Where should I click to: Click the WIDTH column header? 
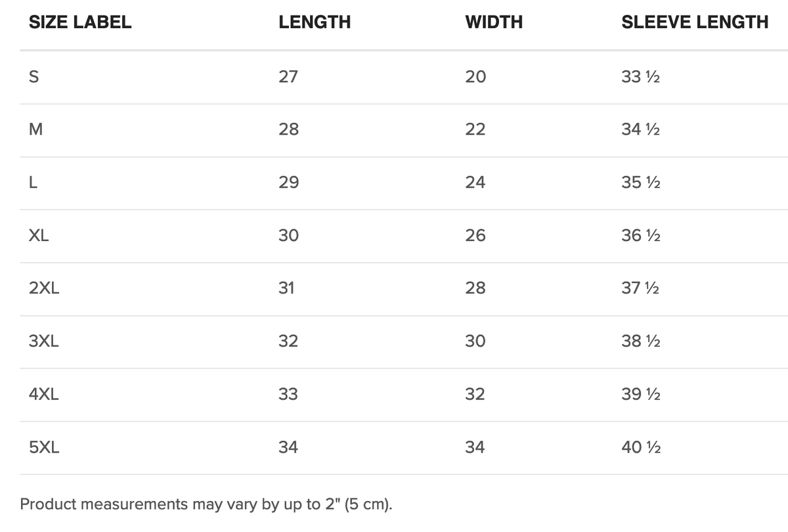pyautogui.click(x=494, y=22)
